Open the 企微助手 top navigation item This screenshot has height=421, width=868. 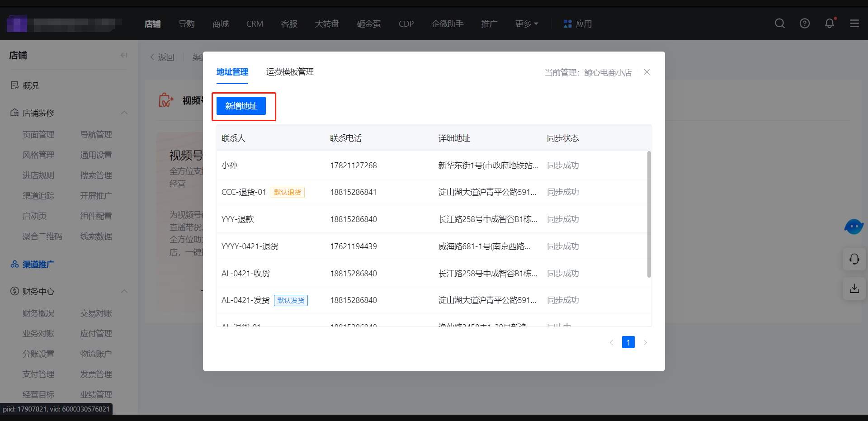[x=448, y=24]
